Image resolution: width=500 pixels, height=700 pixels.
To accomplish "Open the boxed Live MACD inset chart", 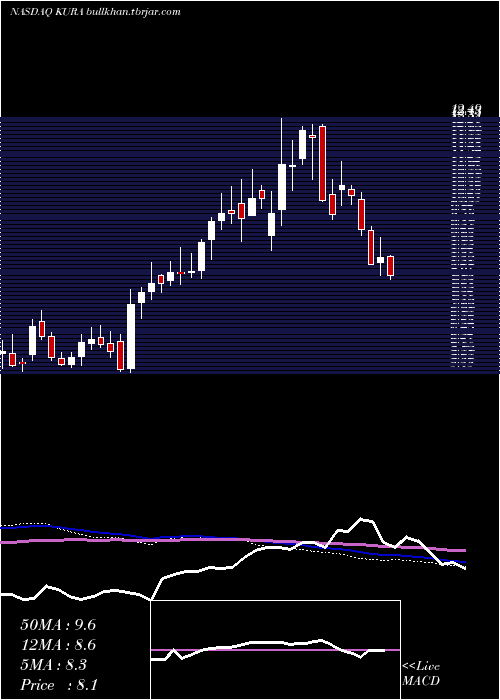I will pos(275,650).
